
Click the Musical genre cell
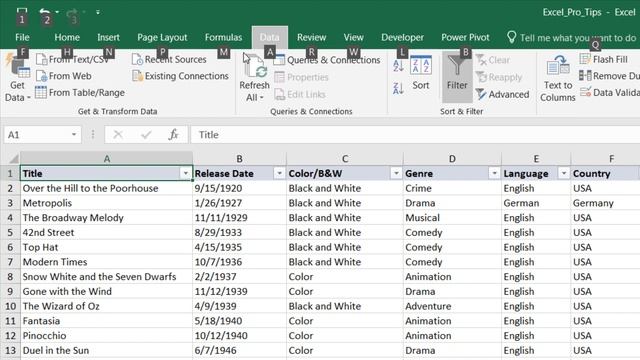tap(452, 218)
